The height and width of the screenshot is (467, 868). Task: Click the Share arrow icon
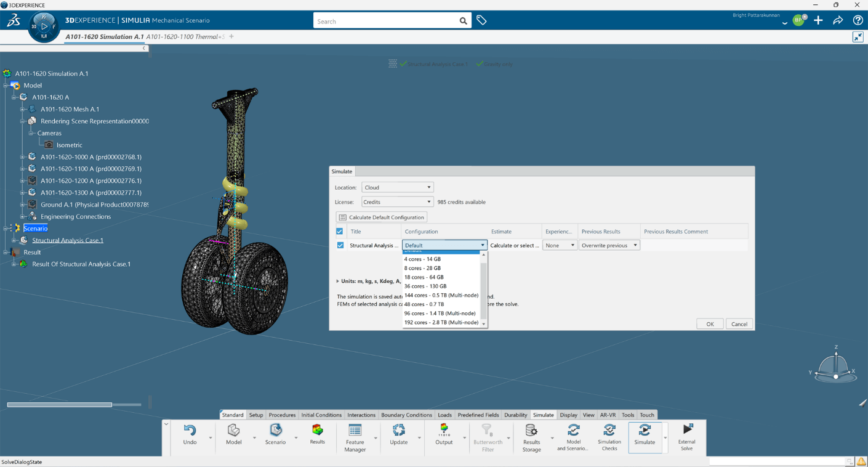pos(838,20)
